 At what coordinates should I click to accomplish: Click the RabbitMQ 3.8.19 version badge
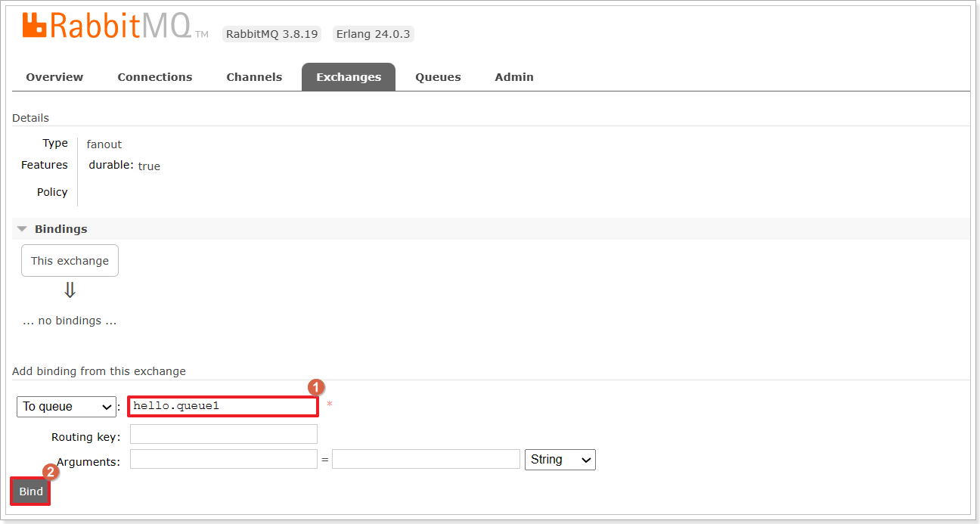(x=272, y=34)
